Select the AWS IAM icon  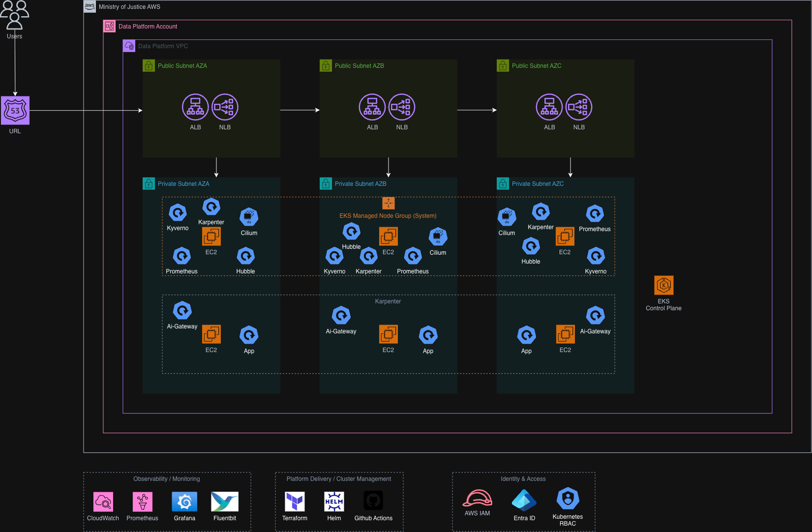click(x=477, y=498)
